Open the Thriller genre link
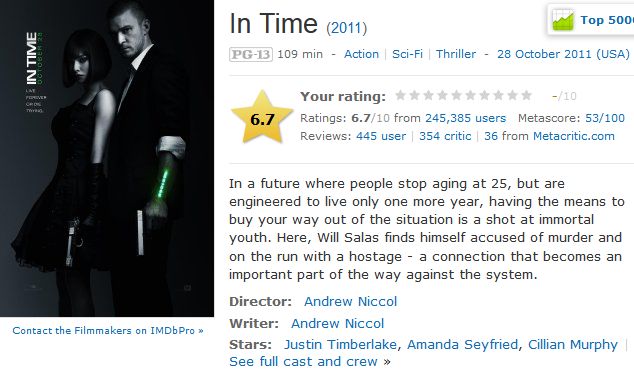The image size is (634, 380). 456,54
